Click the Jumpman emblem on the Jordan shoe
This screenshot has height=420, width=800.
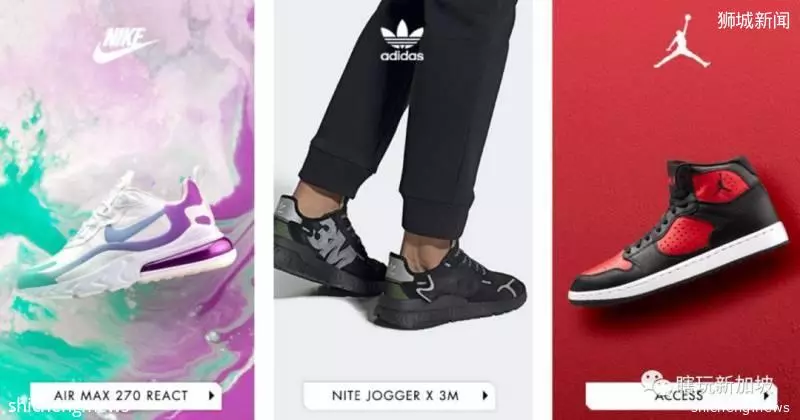722,185
